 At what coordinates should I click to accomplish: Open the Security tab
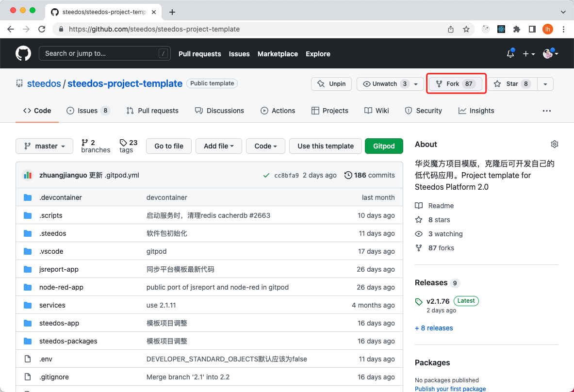click(x=424, y=111)
